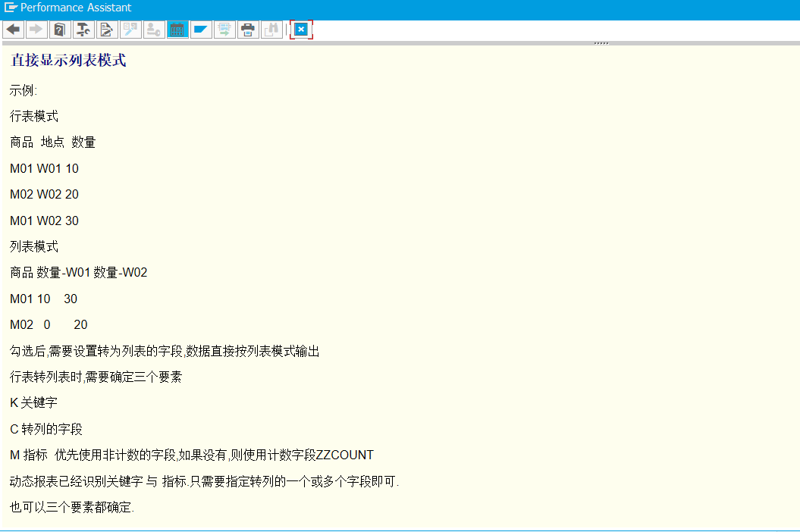The width and height of the screenshot is (800, 532).
Task: Click the line 行表模式
Action: (34, 116)
